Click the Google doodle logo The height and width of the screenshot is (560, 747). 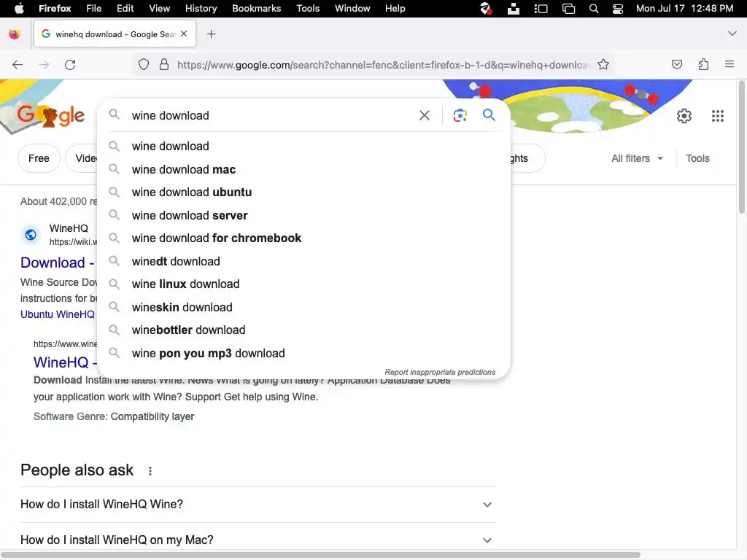50,116
